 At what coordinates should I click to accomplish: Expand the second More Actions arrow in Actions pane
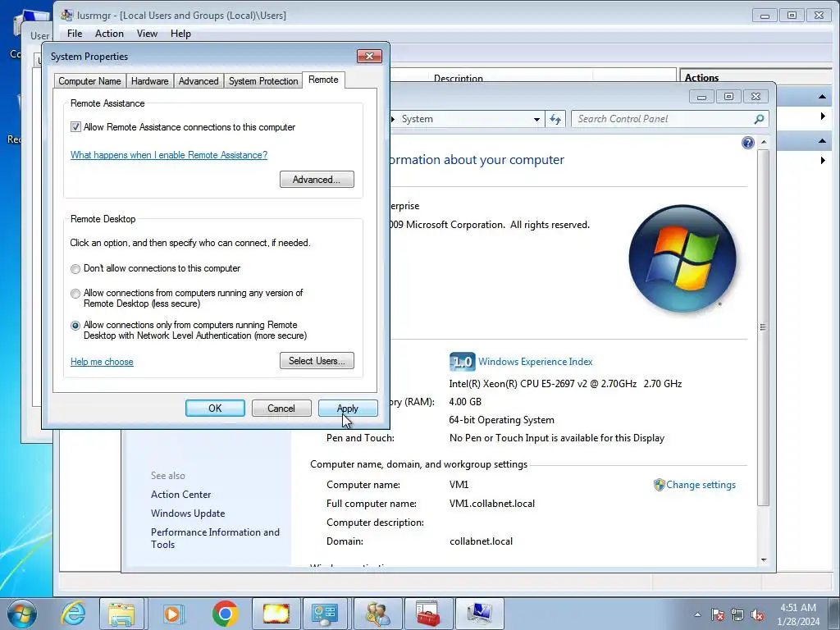point(823,160)
